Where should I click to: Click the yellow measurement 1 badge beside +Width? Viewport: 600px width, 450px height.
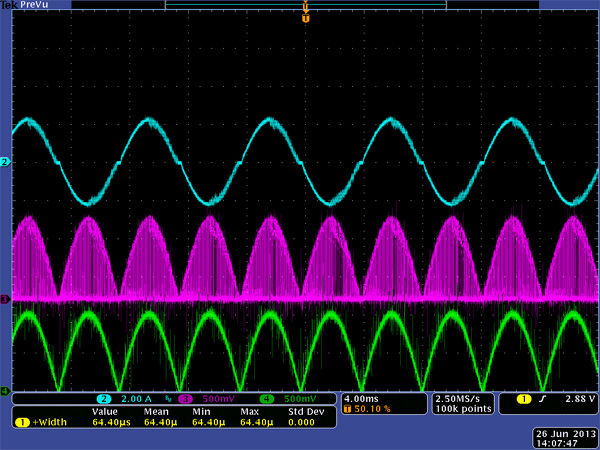coord(20,422)
